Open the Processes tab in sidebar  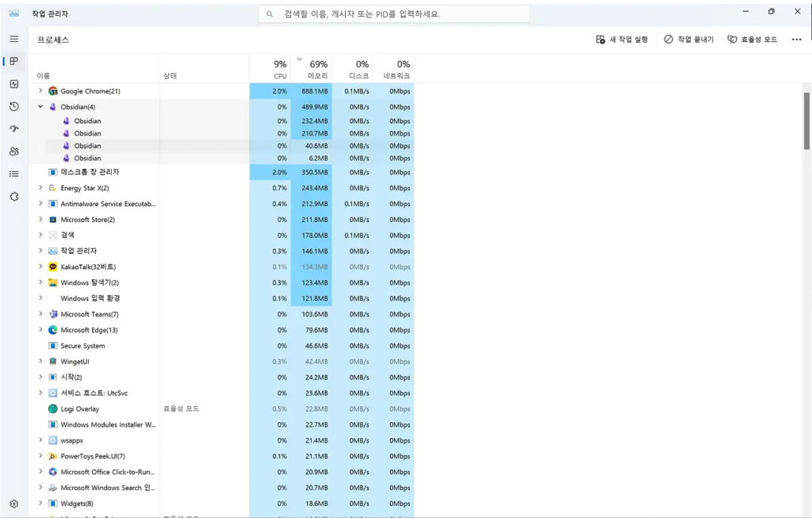[x=14, y=61]
